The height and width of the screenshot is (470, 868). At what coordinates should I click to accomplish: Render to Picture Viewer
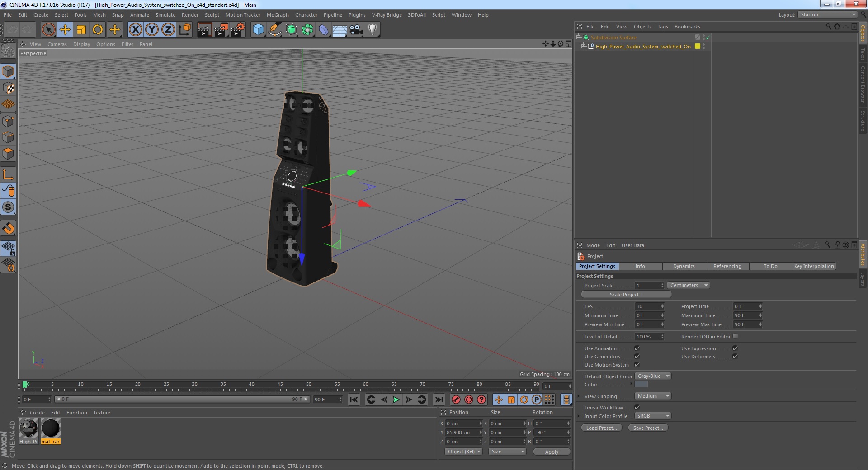tap(221, 30)
